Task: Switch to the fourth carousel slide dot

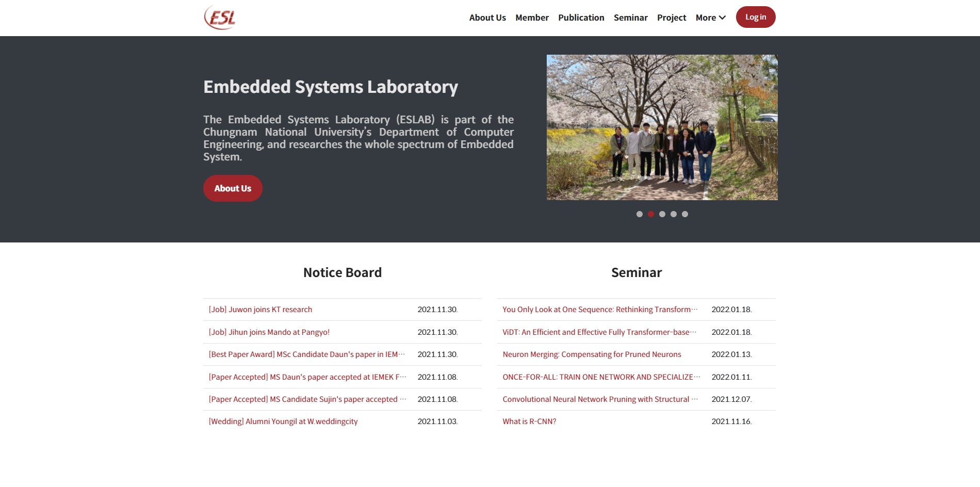Action: pyautogui.click(x=673, y=214)
